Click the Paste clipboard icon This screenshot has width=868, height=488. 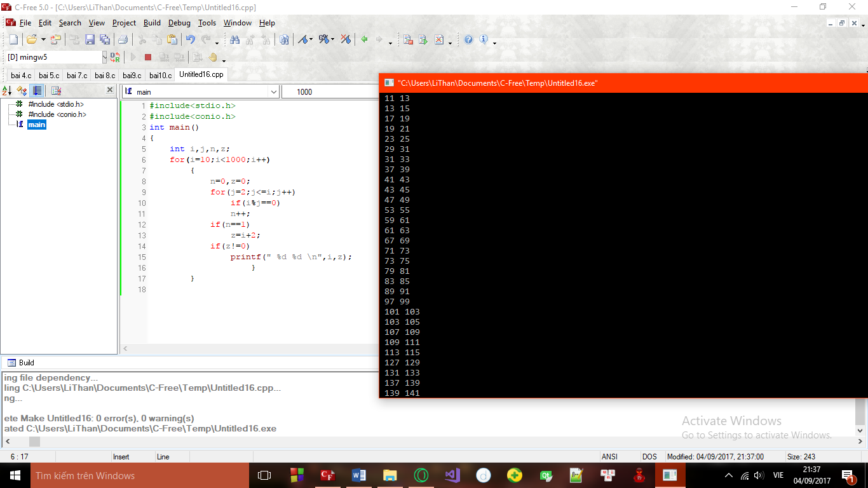pos(172,39)
